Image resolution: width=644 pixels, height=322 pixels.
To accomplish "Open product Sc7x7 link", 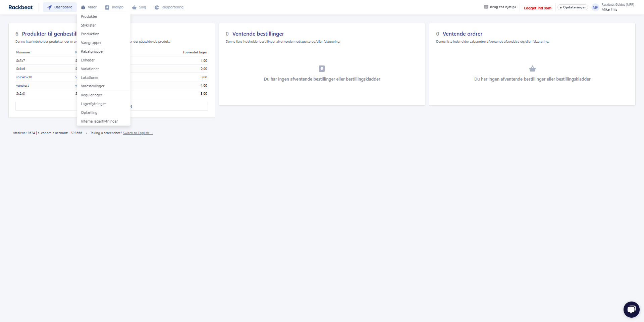I will coord(21,61).
